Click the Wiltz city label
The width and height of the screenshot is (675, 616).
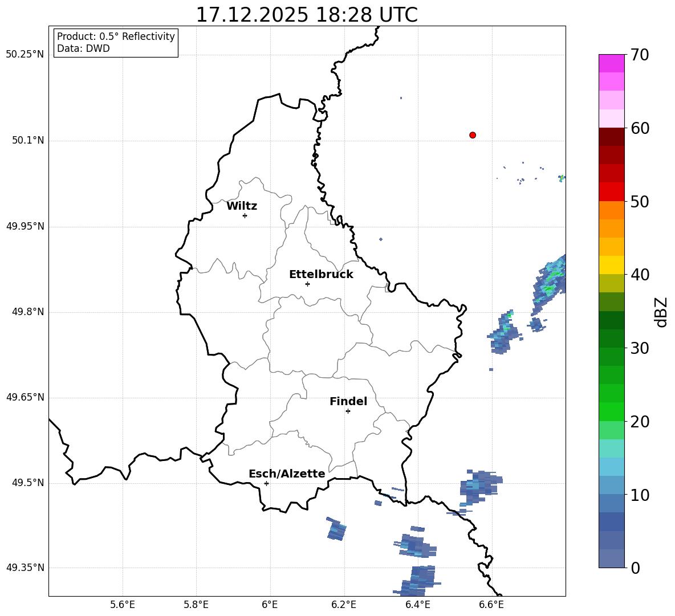242,206
